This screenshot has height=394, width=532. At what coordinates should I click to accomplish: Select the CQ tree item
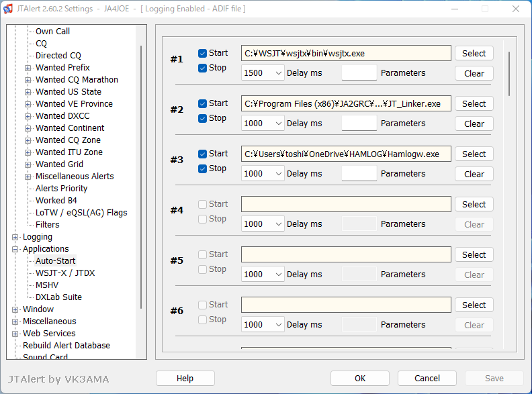click(41, 44)
